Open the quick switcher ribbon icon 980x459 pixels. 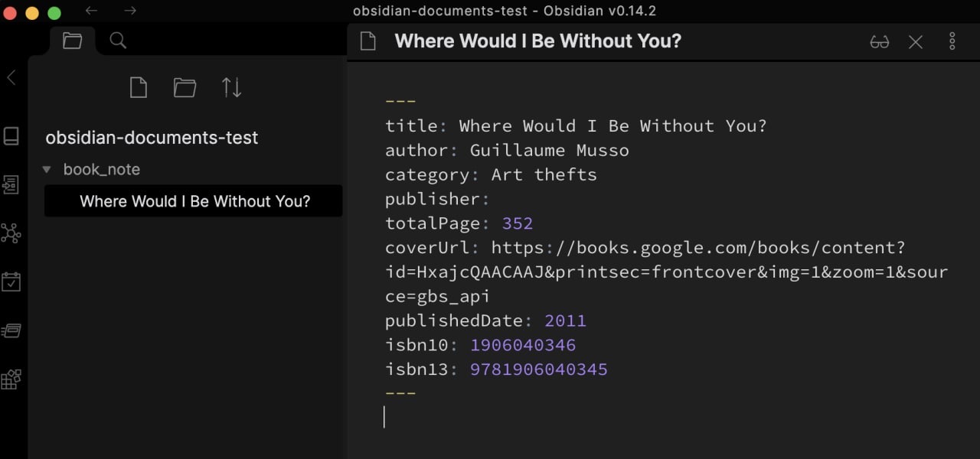(x=11, y=184)
